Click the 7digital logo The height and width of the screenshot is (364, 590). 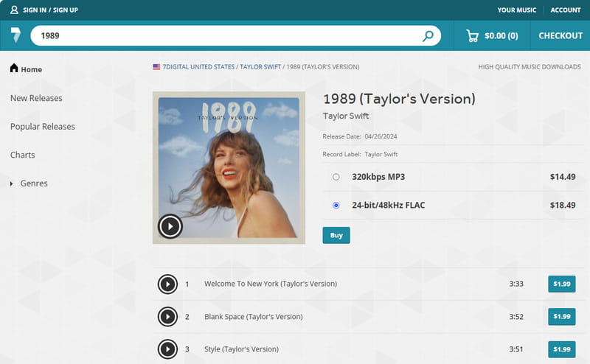tap(15, 35)
